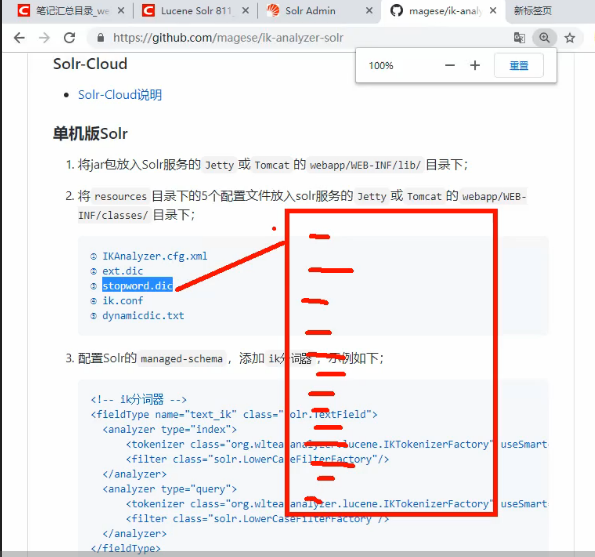Image resolution: width=595 pixels, height=557 pixels.
Task: Click ext.dic in the file list
Action: [123, 271]
